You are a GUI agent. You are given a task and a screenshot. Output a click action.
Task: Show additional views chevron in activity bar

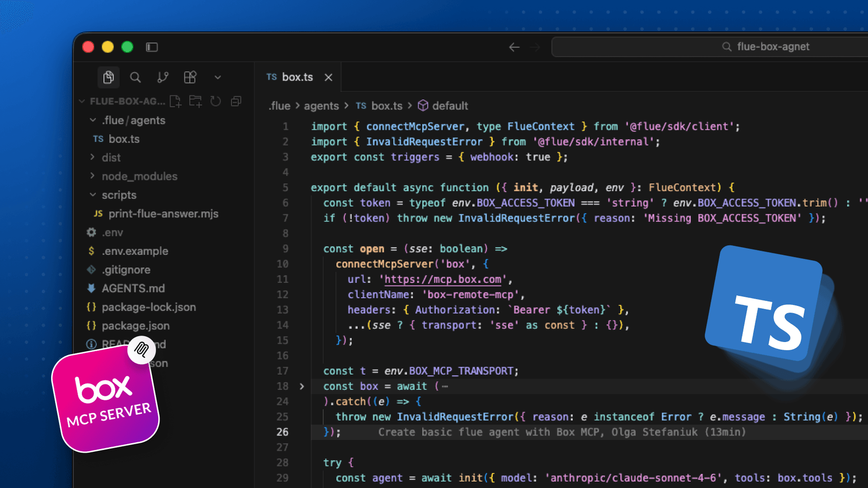click(x=217, y=77)
